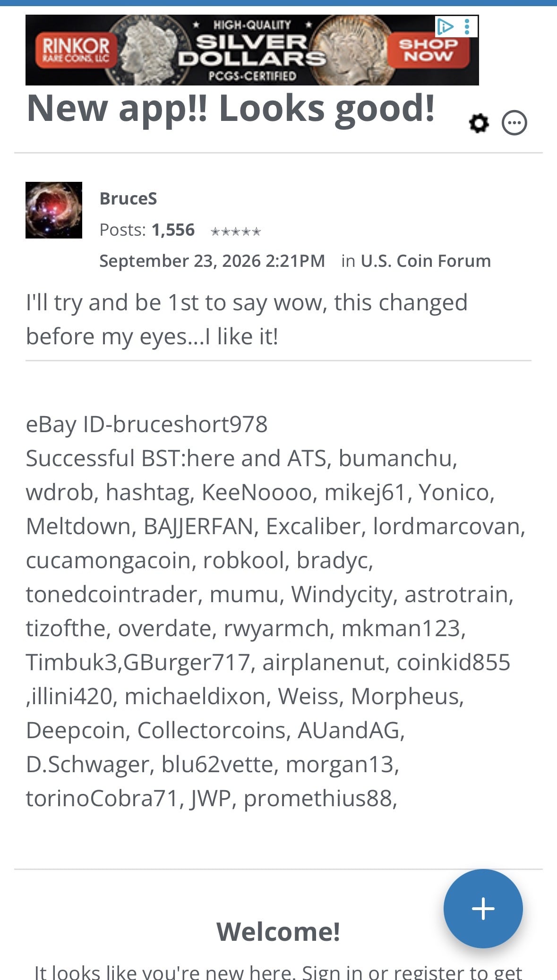
Task: Click the AdChoices triangle icon on banner
Action: click(x=445, y=26)
